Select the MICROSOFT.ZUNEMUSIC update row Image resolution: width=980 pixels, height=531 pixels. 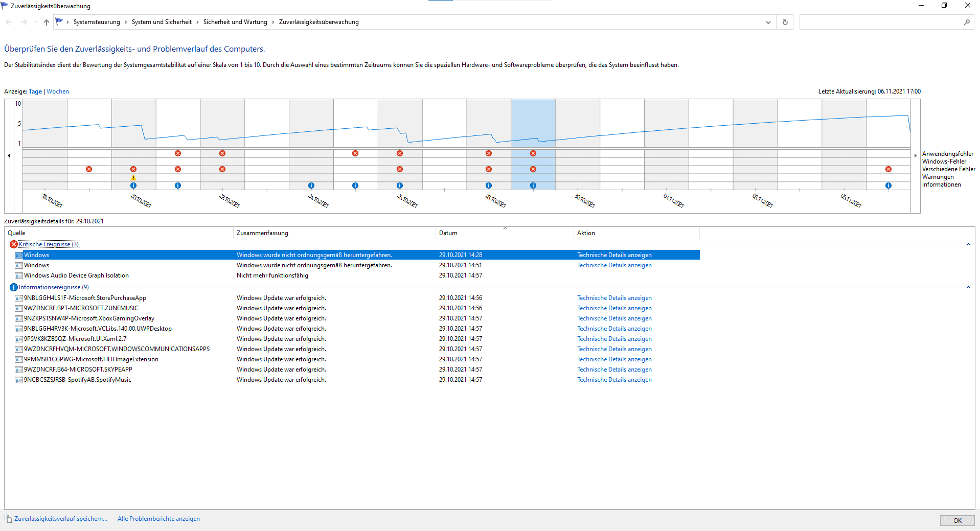coord(357,308)
